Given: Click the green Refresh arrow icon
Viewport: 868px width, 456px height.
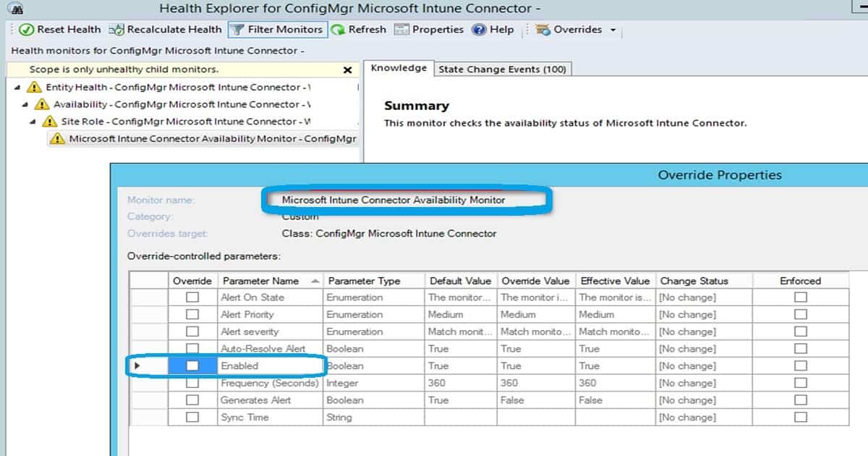Looking at the screenshot, I should (x=338, y=30).
